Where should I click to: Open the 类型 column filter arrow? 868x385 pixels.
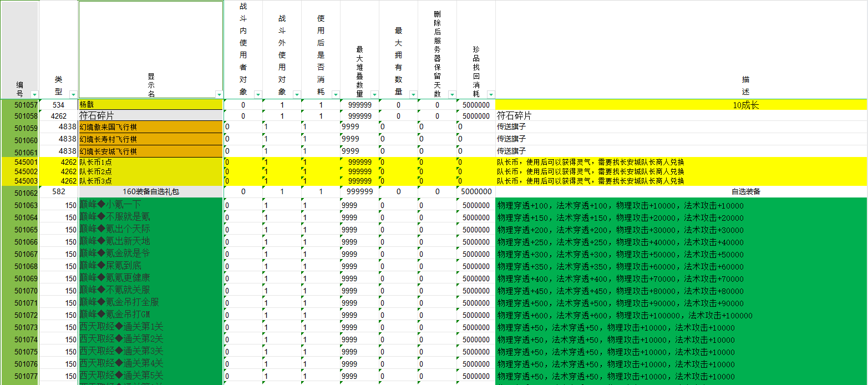tap(73, 94)
